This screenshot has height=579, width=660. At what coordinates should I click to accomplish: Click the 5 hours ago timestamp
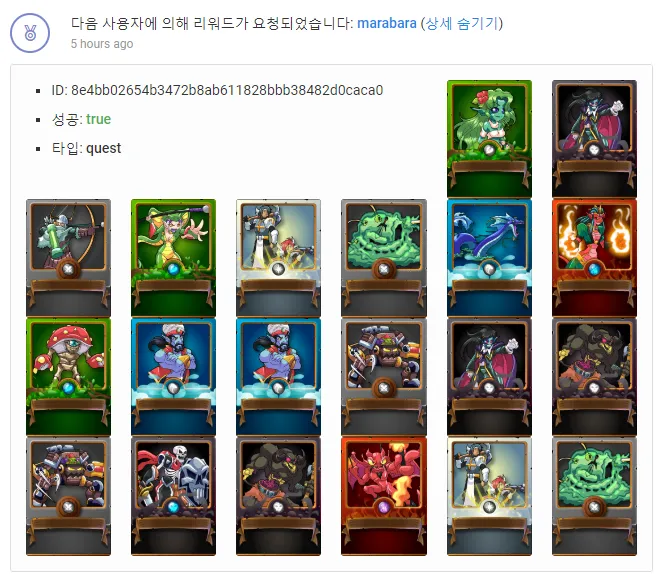click(x=102, y=44)
